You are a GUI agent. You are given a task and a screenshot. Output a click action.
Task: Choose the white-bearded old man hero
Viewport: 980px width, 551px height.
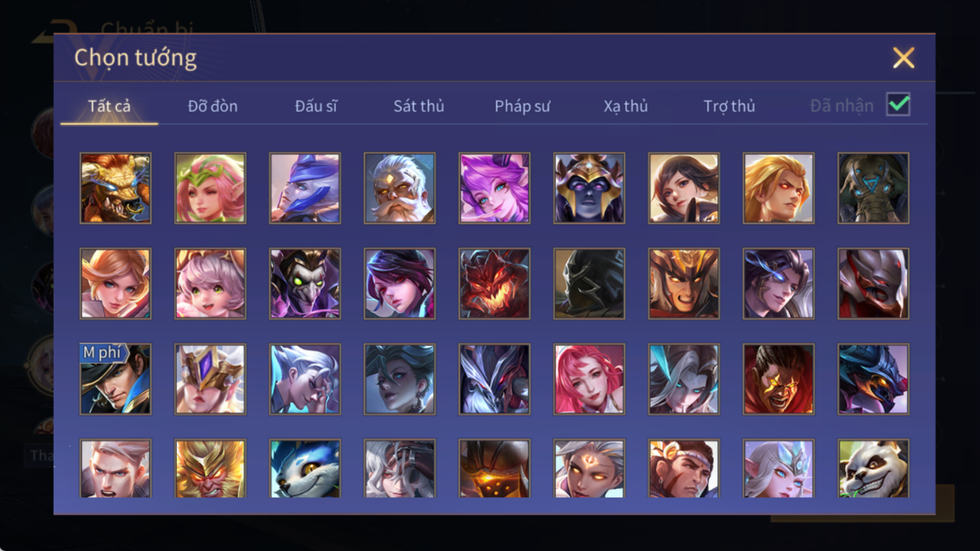(400, 188)
